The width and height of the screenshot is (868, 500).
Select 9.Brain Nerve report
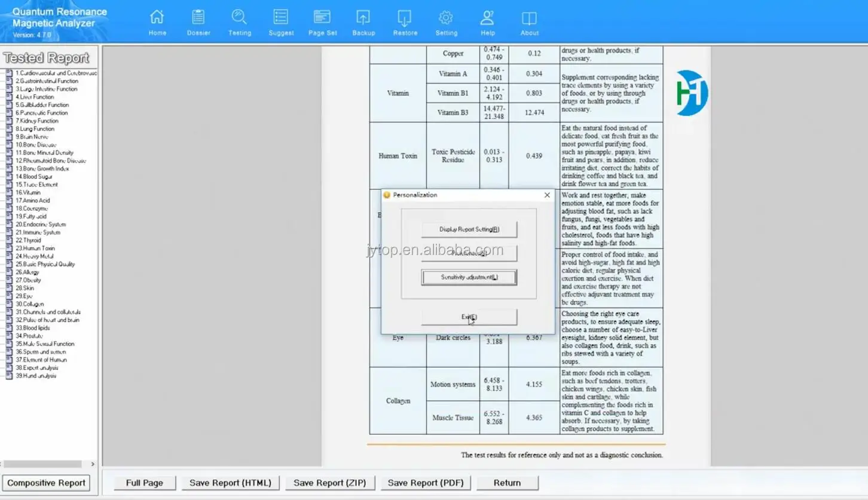32,137
